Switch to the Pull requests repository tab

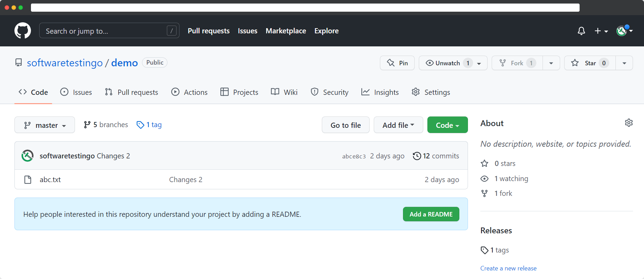(x=131, y=92)
